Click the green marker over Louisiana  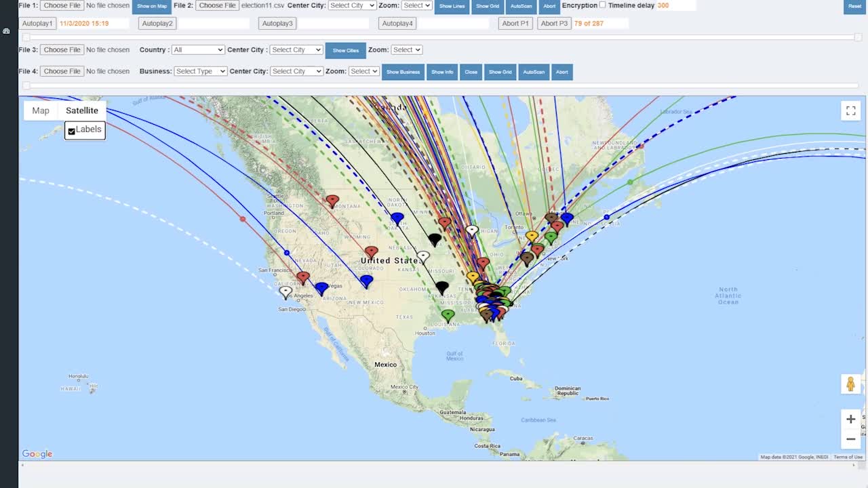point(448,315)
